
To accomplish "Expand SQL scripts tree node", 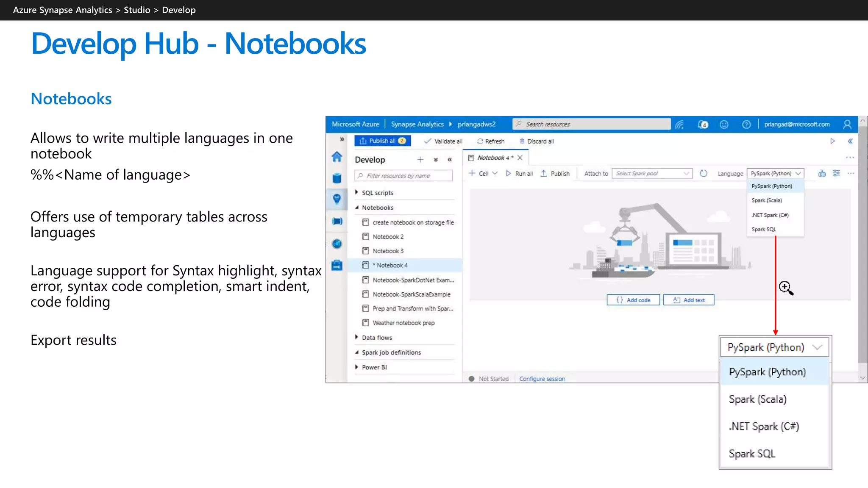I will click(357, 192).
